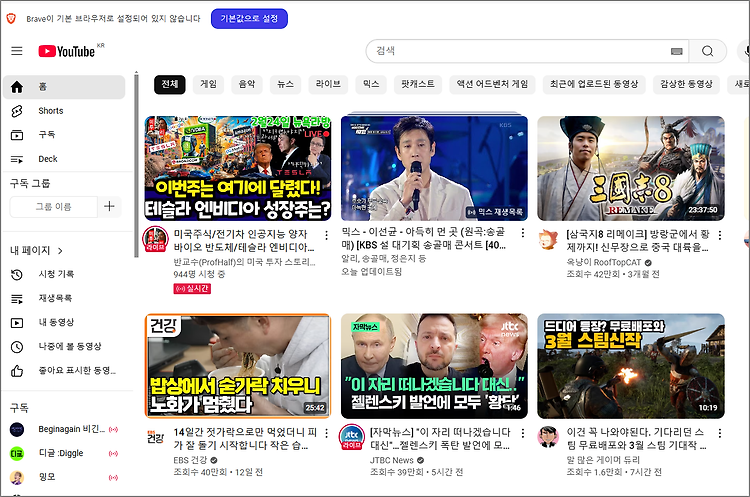The image size is (750, 497).
Task: Select the 음악 filter chip
Action: click(247, 84)
